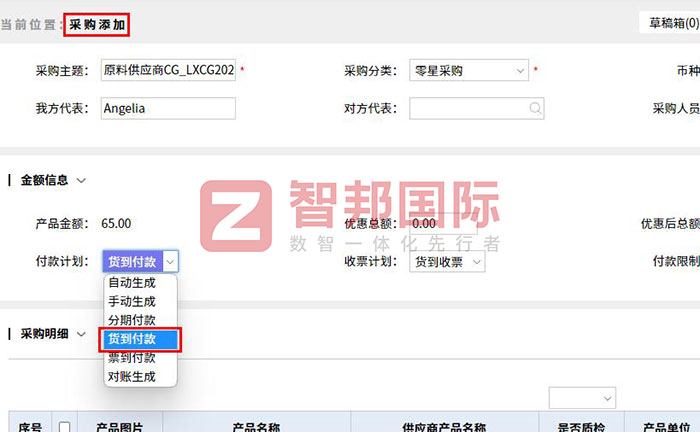This screenshot has width=700, height=432.
Task: Click the 供应商产品名称 column header
Action: pyautogui.click(x=444, y=427)
